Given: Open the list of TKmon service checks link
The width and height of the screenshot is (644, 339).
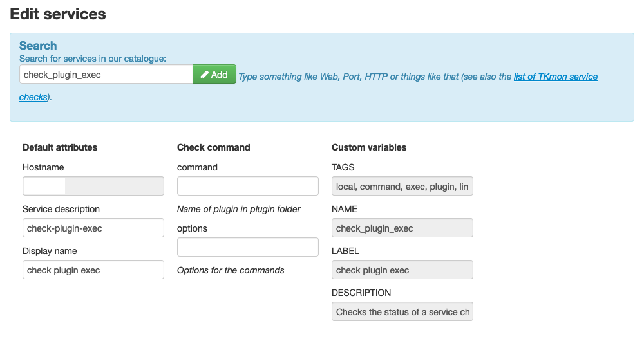Looking at the screenshot, I should tap(555, 77).
